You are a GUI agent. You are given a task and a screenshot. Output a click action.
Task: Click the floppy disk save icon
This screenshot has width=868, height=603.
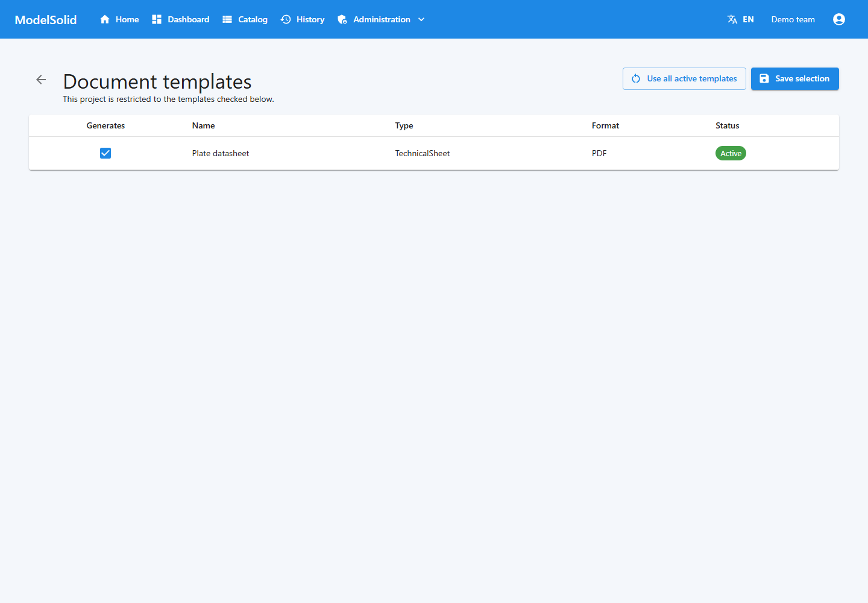point(764,78)
